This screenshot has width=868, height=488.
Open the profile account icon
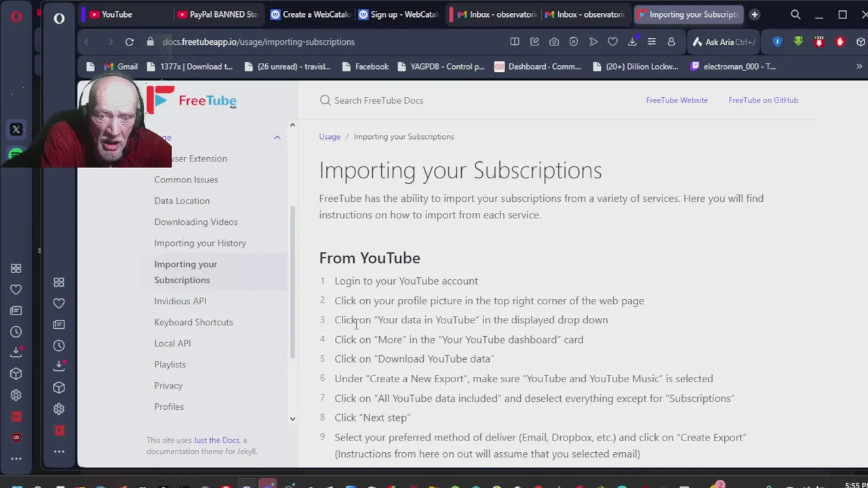tap(671, 42)
